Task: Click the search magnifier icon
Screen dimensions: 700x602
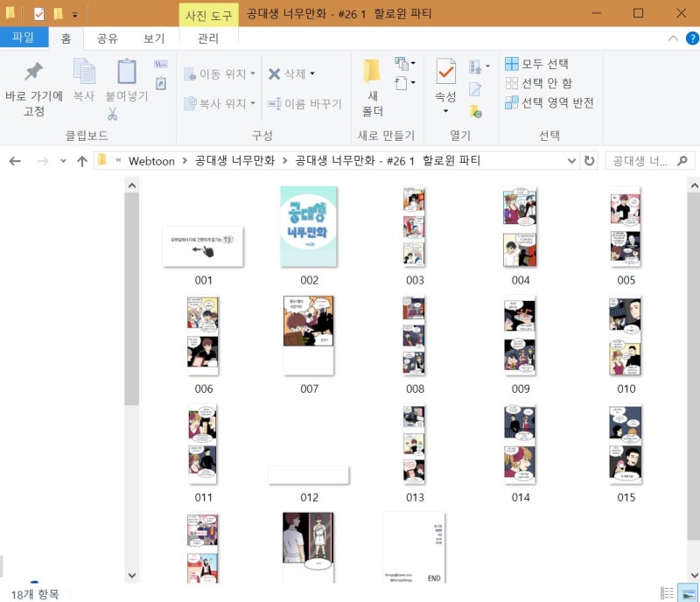Action: 682,161
